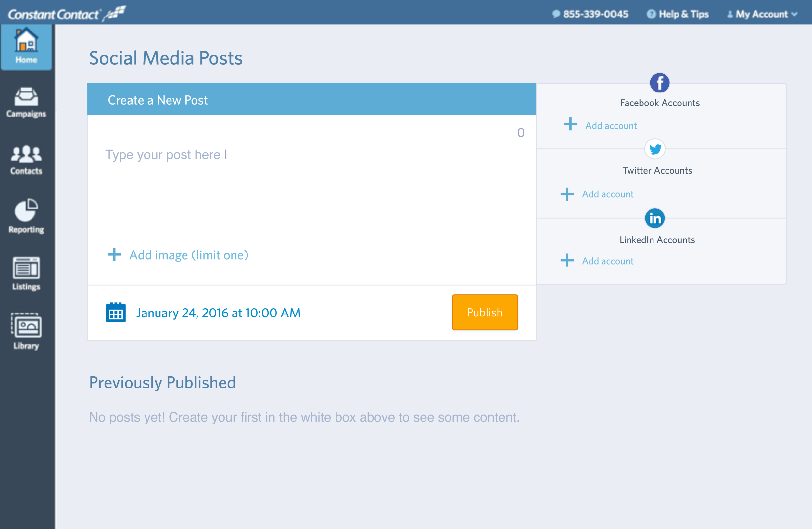812x529 pixels.
Task: Click the 855-339-0045 phone number
Action: point(595,14)
